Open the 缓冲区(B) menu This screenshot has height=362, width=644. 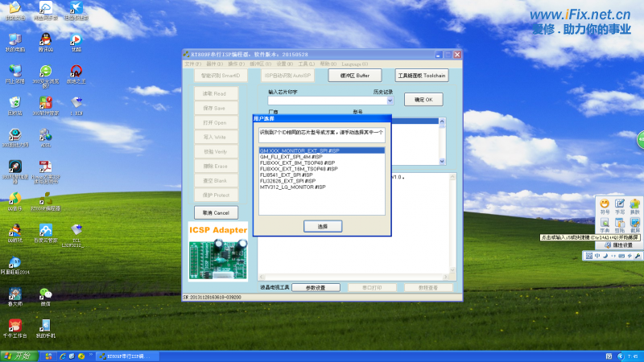point(260,64)
